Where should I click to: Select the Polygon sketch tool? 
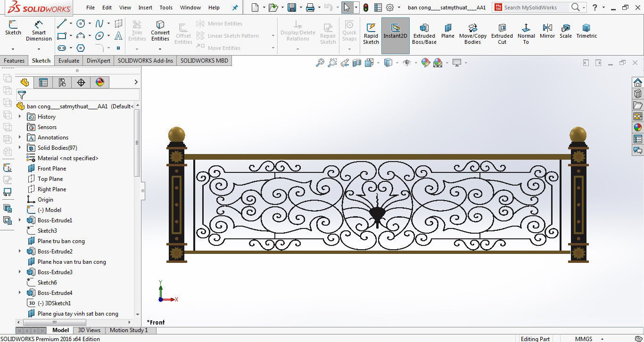81,48
